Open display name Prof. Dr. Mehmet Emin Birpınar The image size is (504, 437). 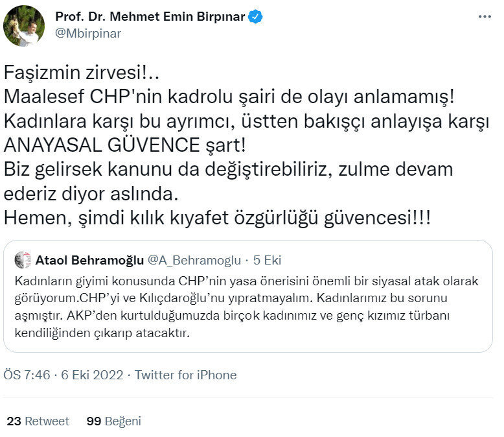[150, 16]
